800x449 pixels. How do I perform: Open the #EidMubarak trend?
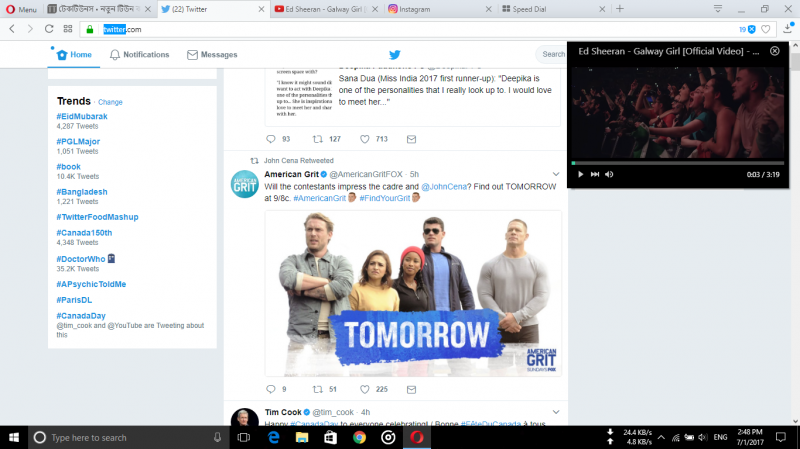coord(82,116)
